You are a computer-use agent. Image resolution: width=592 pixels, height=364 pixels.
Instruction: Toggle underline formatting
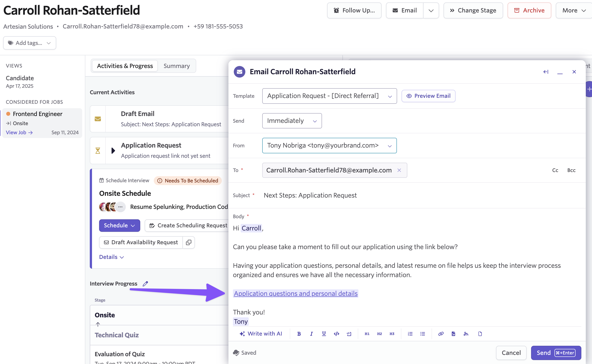tap(324, 334)
